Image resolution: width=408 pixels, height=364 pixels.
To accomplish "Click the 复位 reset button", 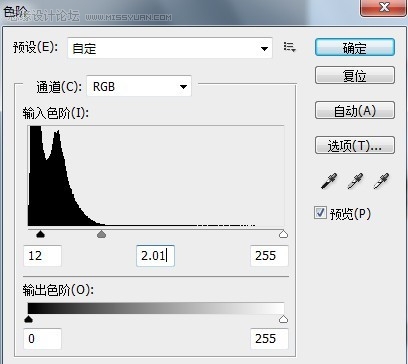I will [355, 76].
